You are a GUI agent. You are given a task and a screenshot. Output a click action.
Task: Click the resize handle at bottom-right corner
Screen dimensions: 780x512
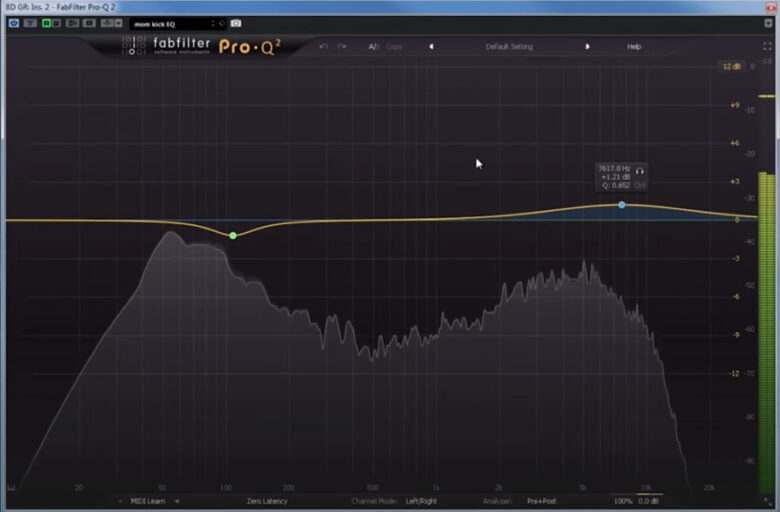point(767,501)
